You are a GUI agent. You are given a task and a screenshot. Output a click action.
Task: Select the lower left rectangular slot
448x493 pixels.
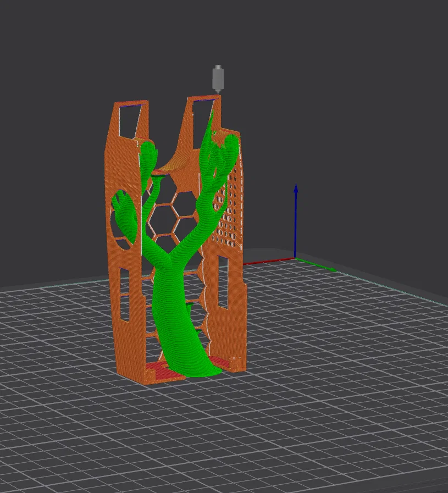pyautogui.click(x=124, y=294)
